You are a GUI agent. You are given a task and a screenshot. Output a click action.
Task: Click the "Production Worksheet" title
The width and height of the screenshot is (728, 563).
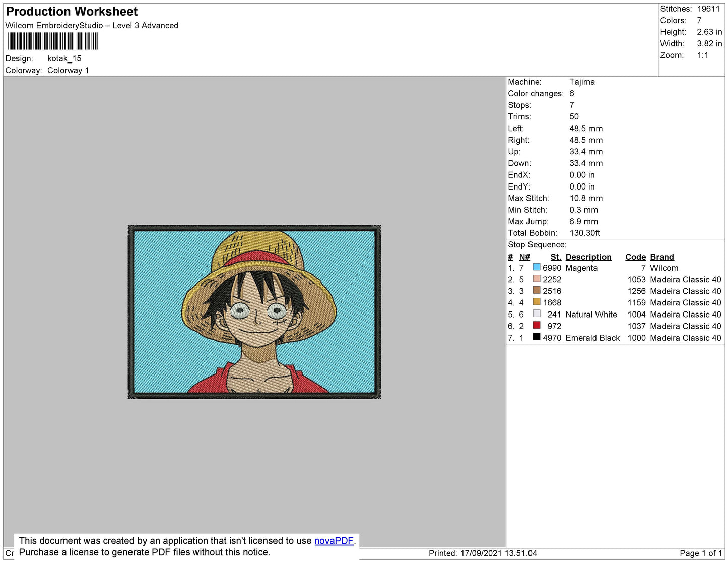(x=72, y=12)
